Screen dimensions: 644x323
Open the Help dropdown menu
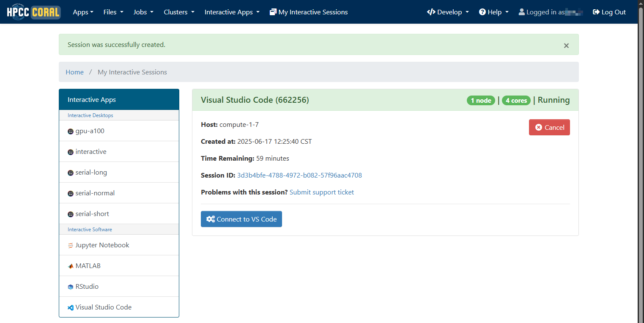pos(493,12)
